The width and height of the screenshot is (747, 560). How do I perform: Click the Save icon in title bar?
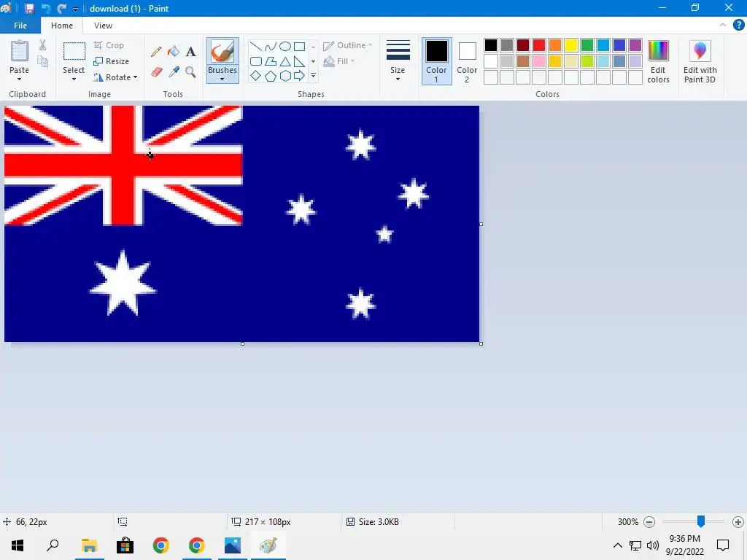[29, 9]
